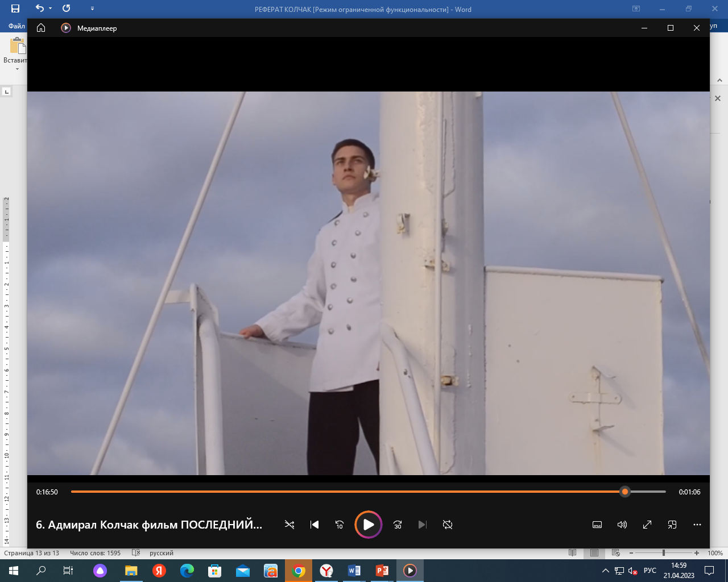Skip back 10 seconds
Viewport: 728px width, 582px height.
pyautogui.click(x=340, y=525)
